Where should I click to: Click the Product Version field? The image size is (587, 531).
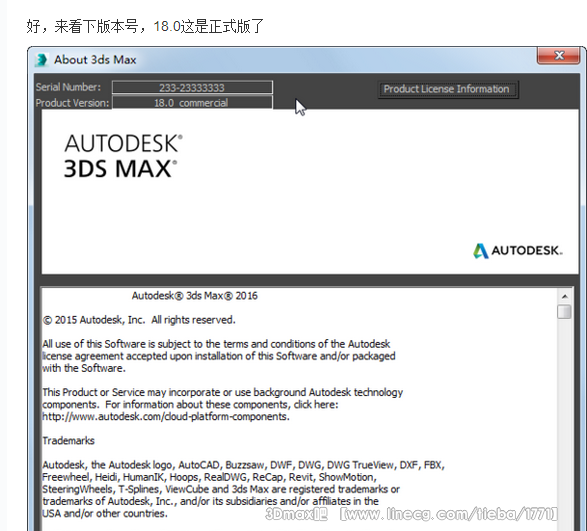(192, 103)
